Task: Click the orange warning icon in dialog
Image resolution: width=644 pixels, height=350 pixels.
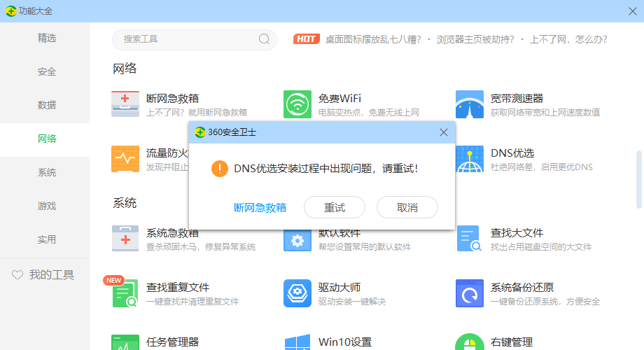Action: point(220,169)
